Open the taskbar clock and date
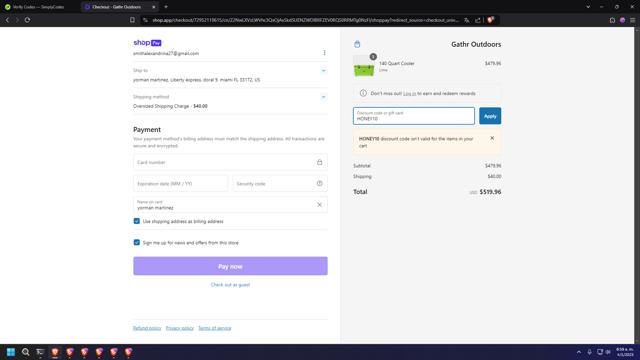This screenshot has height=360, width=640. point(625,352)
